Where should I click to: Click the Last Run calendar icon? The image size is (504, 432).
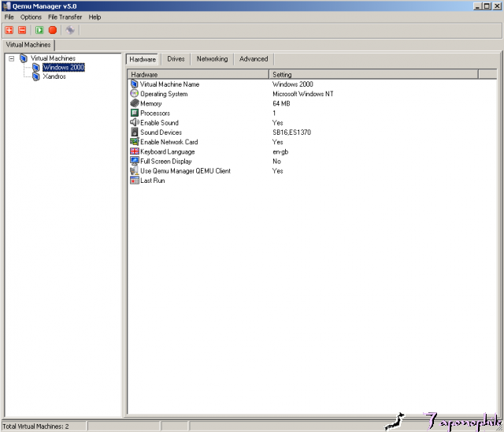click(135, 181)
